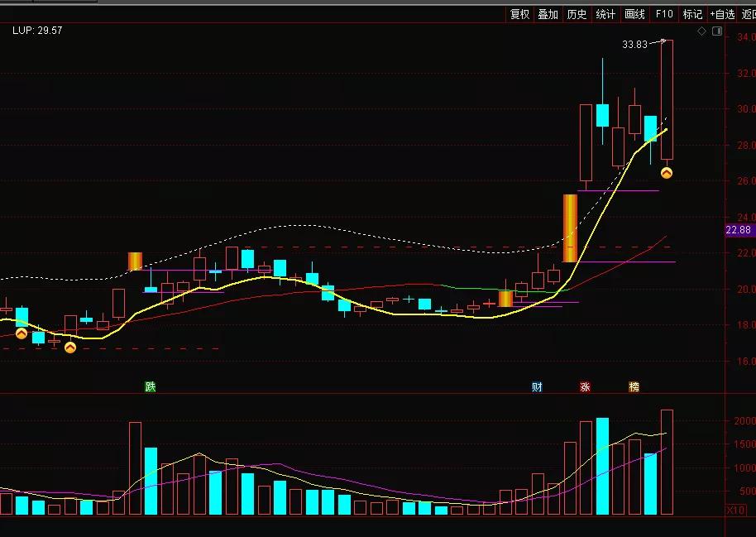Click the orange arrow marker under the latest candle
Viewport: 756px width, 537px height.
[666, 173]
